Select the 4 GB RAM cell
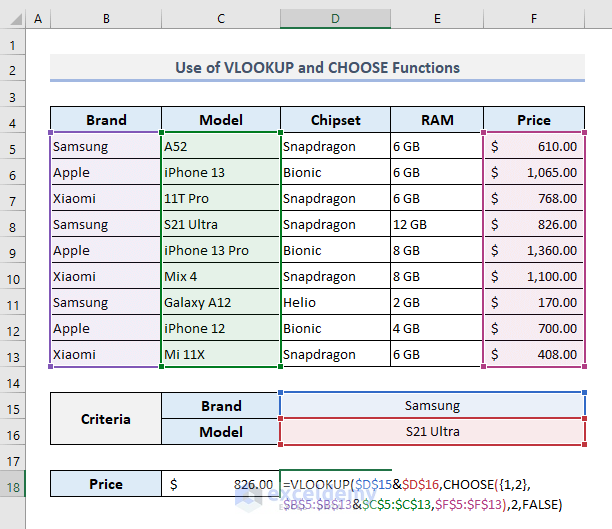 (437, 328)
